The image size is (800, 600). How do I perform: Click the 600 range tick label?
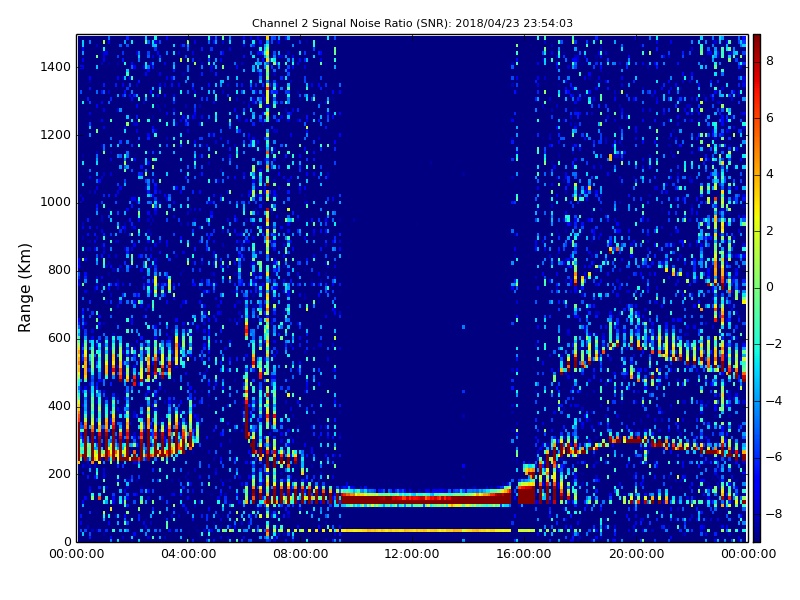click(59, 338)
